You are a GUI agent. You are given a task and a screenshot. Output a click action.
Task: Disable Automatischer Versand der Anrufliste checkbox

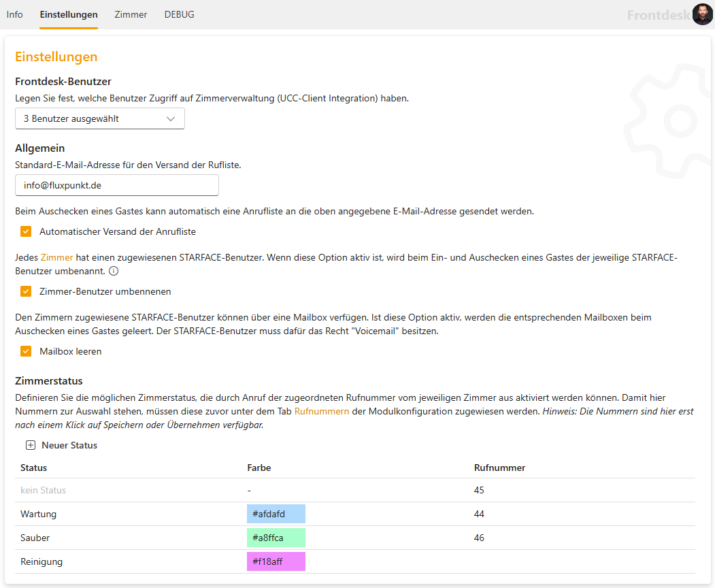(26, 232)
